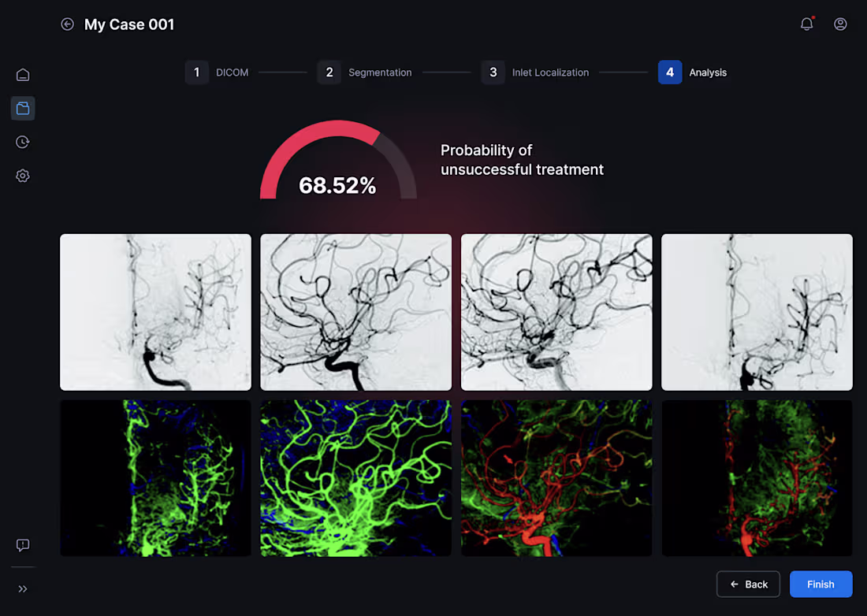Select the rightmost angiogram image
Screen dimensions: 867x616
(757, 312)
